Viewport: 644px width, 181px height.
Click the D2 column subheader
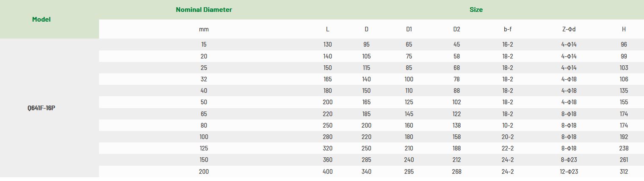point(456,29)
